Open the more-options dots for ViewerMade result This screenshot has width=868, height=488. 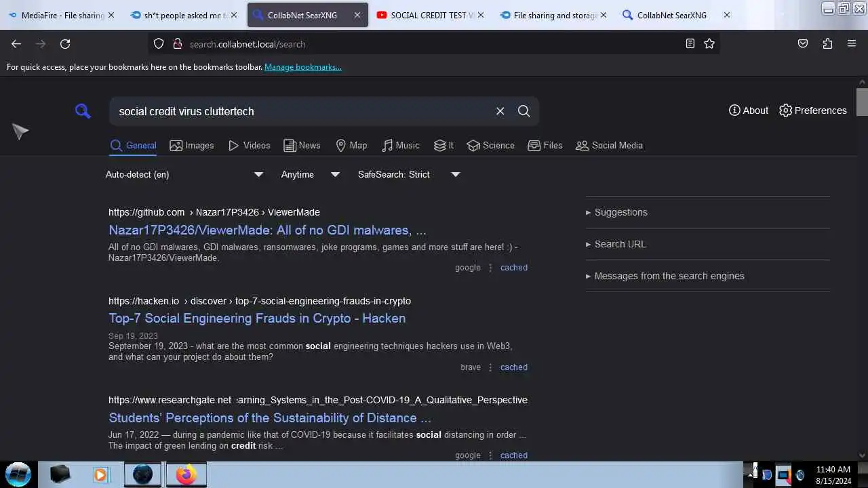(490, 268)
